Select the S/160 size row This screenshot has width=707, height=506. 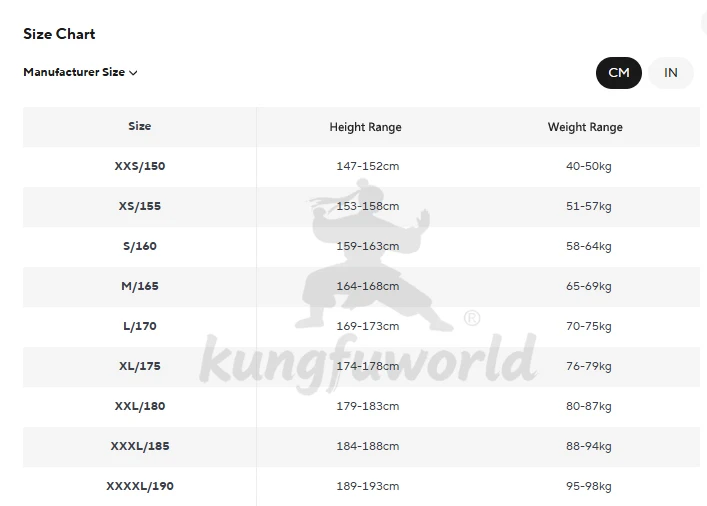361,247
